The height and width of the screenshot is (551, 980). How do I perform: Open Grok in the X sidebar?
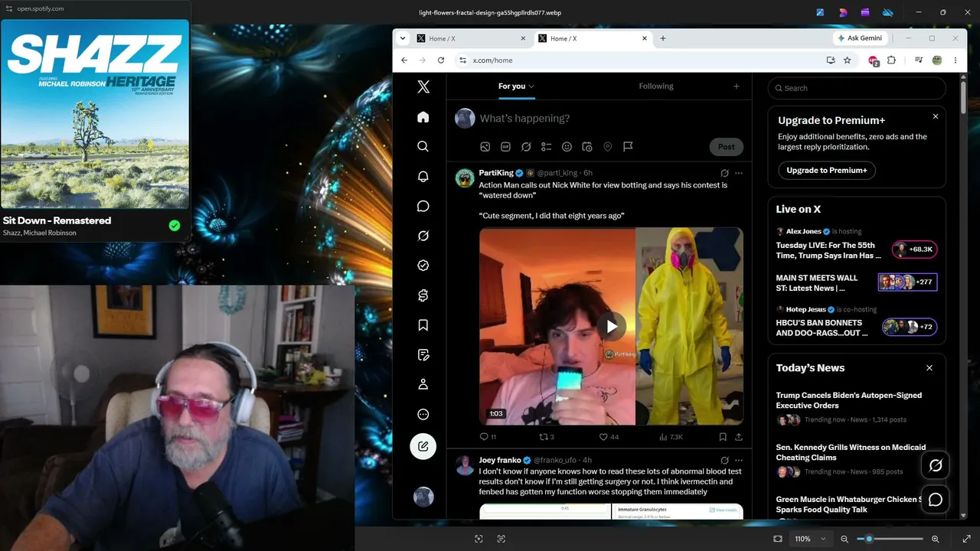pos(423,236)
